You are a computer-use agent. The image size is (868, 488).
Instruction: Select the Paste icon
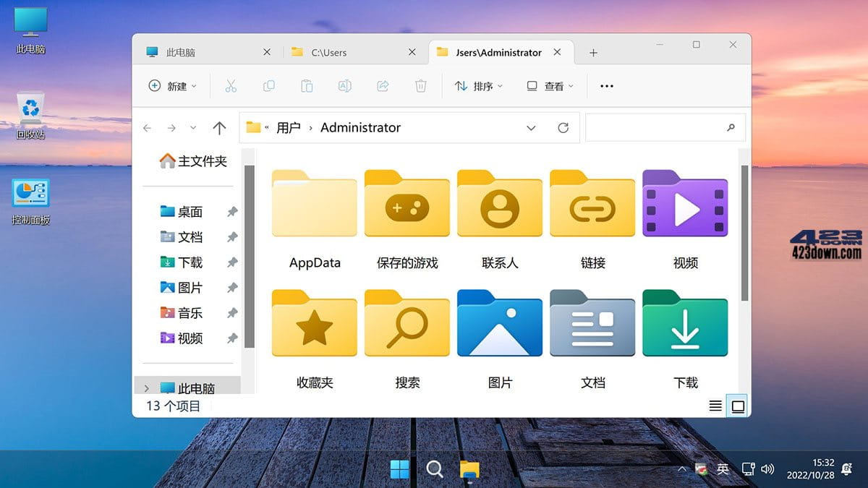[306, 85]
